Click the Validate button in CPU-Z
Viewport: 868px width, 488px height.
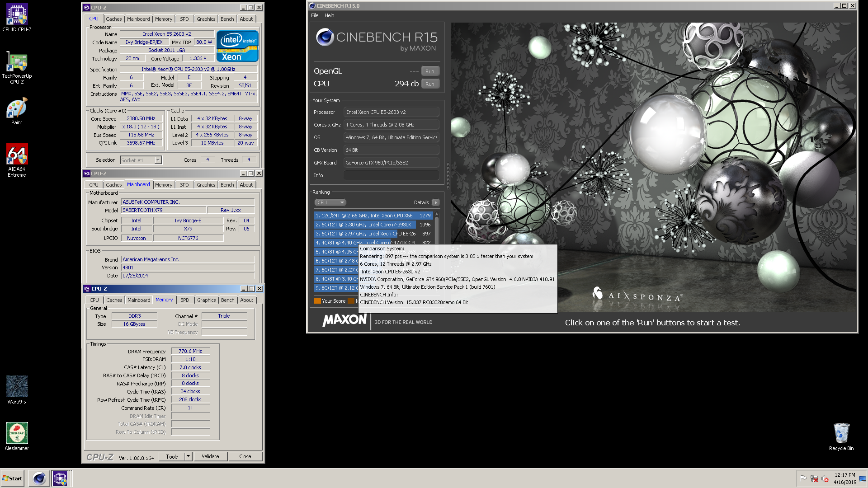pyautogui.click(x=210, y=456)
